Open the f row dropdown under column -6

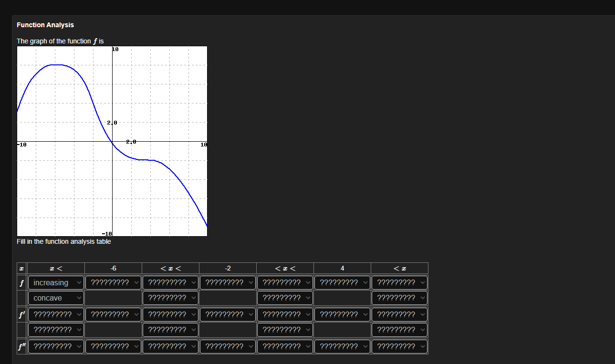coord(113,282)
